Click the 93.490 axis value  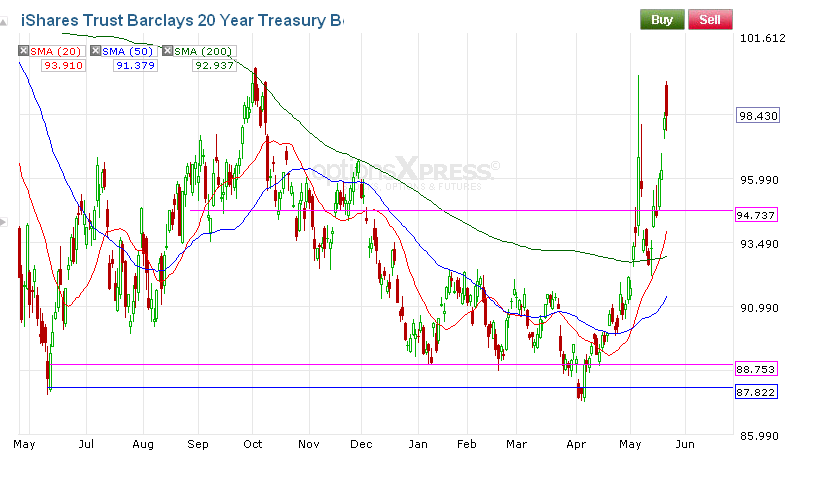click(x=759, y=244)
